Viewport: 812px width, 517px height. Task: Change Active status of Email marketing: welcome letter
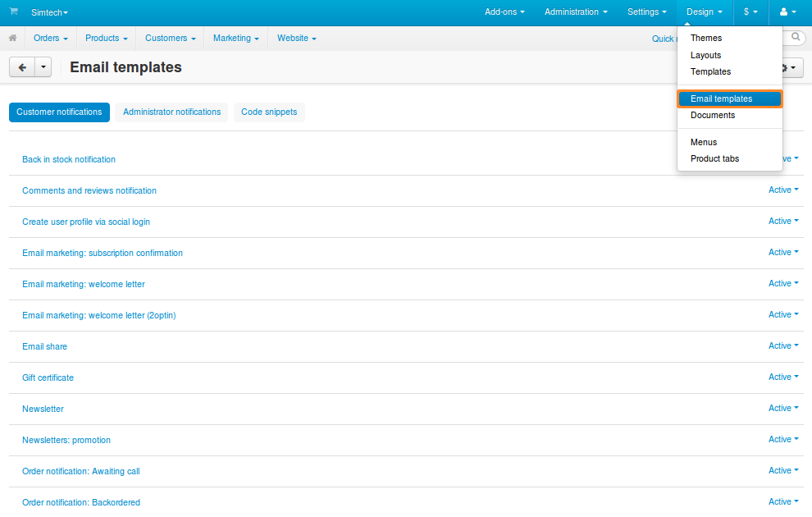[x=783, y=283]
